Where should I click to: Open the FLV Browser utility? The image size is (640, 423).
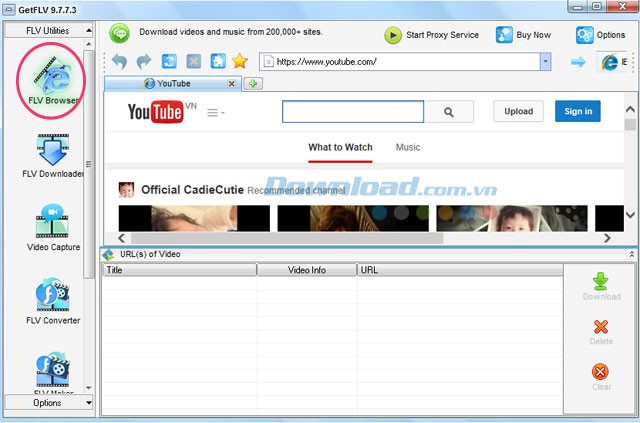[52, 78]
